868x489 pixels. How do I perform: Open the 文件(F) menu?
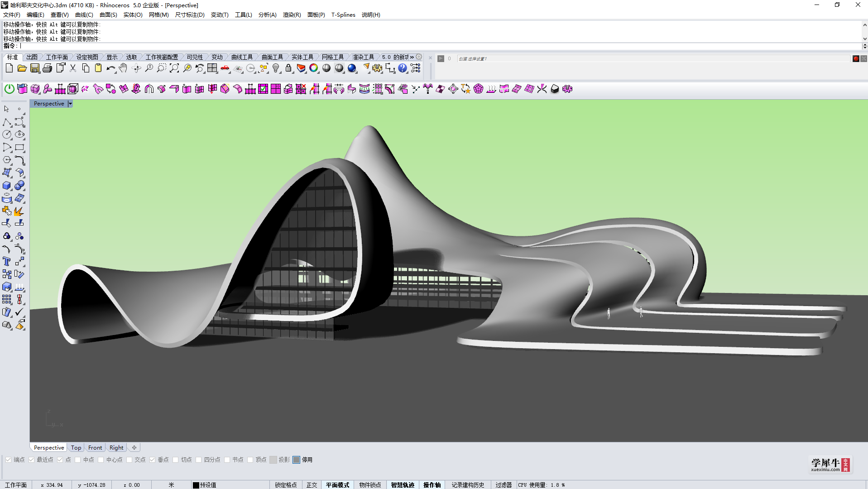(12, 14)
